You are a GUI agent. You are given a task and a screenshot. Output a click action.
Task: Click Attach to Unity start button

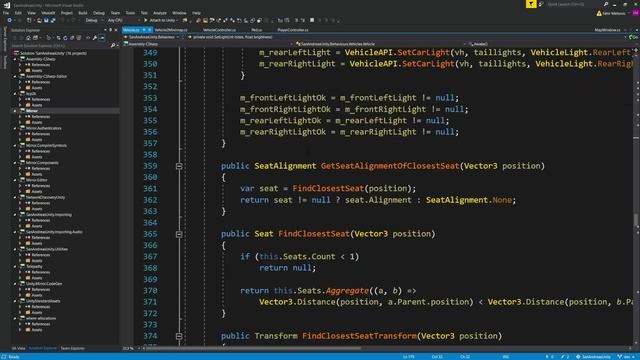point(160,20)
